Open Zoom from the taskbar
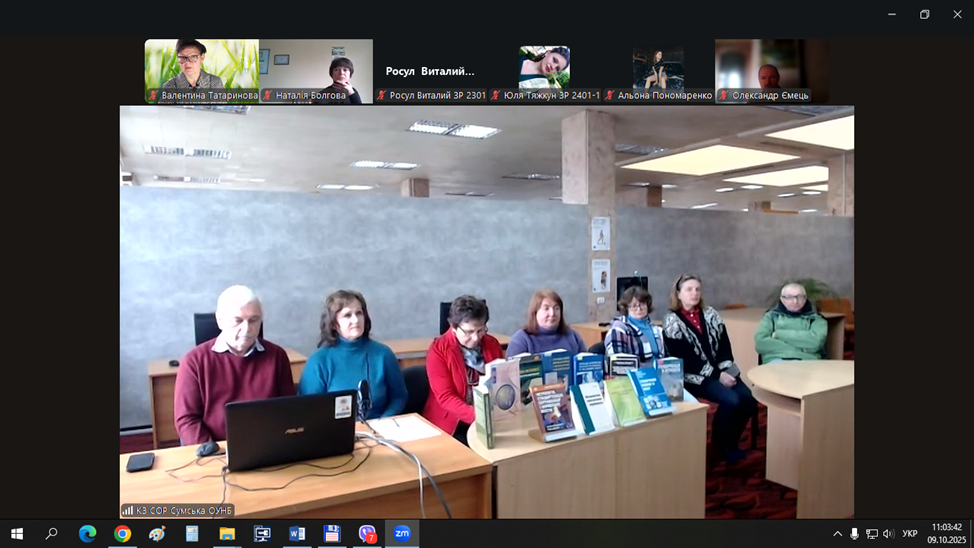The image size is (974, 548). click(x=401, y=534)
